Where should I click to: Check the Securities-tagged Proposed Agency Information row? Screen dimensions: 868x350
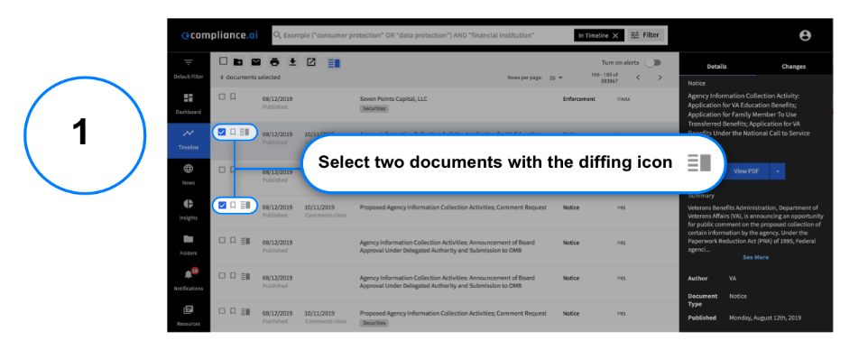(x=222, y=311)
